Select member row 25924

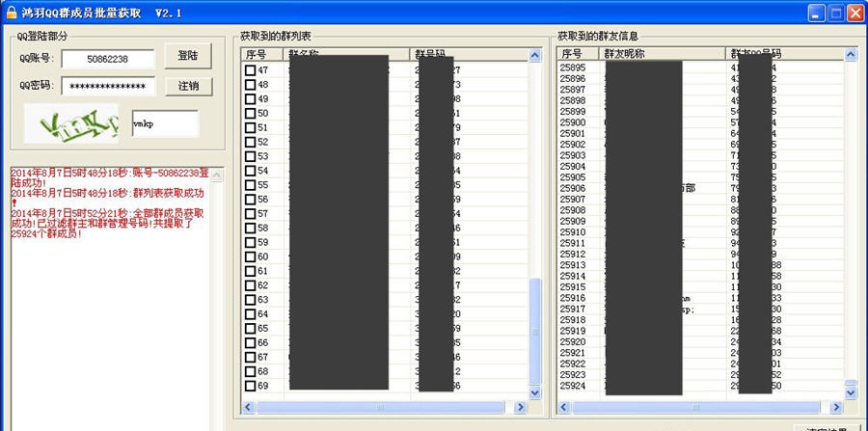click(701, 386)
